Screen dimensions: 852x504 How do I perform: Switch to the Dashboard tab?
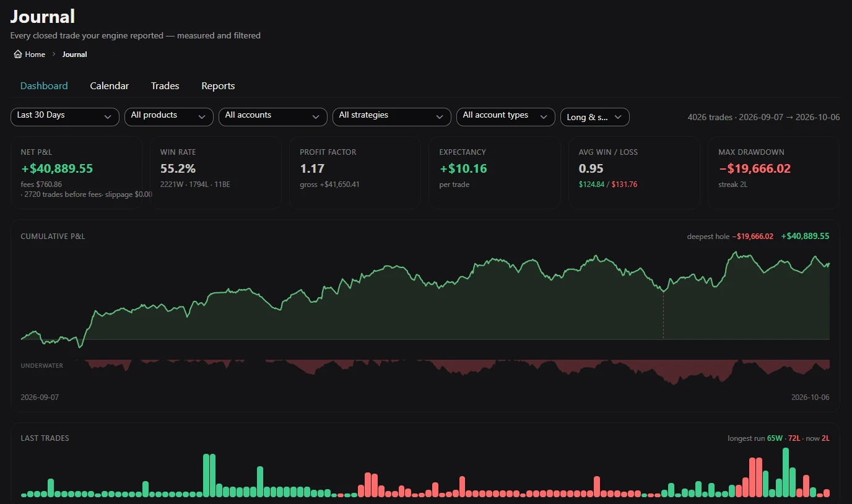point(44,86)
